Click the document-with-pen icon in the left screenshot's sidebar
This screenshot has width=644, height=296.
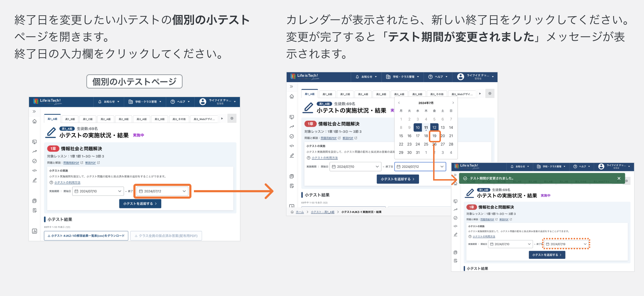(34, 210)
